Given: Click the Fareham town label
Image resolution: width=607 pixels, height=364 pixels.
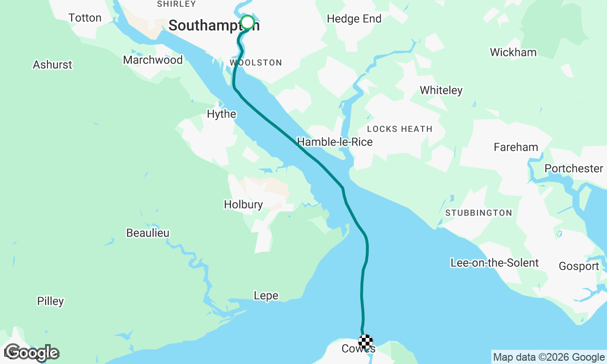Looking at the screenshot, I should click(516, 147).
